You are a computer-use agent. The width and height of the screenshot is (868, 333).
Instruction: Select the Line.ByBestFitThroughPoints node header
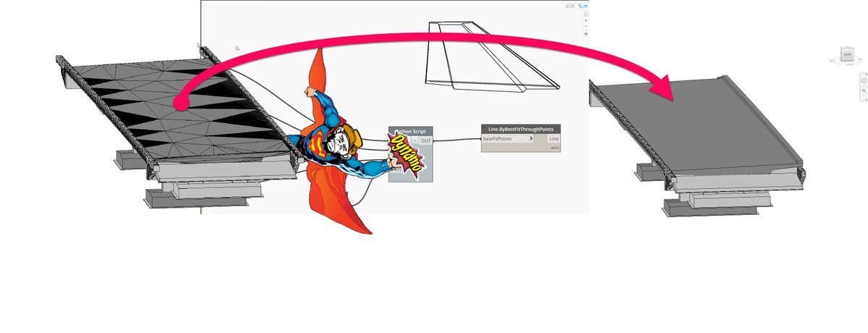[521, 128]
